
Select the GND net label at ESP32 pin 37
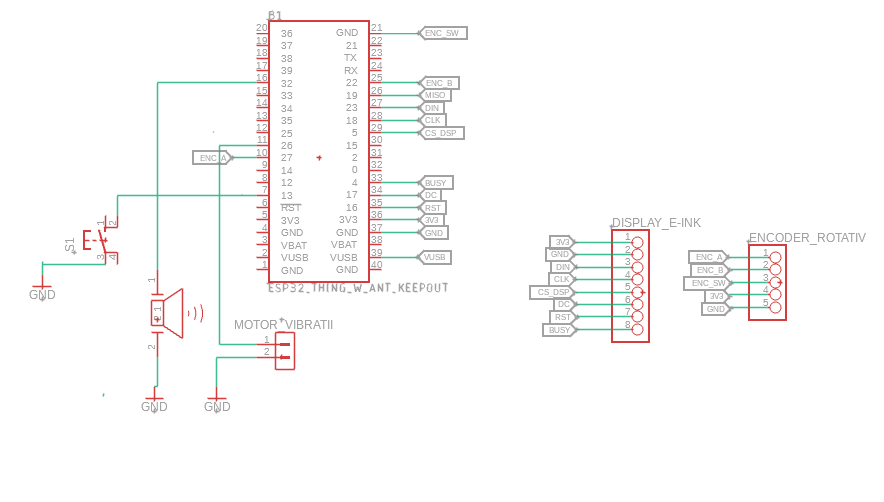click(433, 233)
